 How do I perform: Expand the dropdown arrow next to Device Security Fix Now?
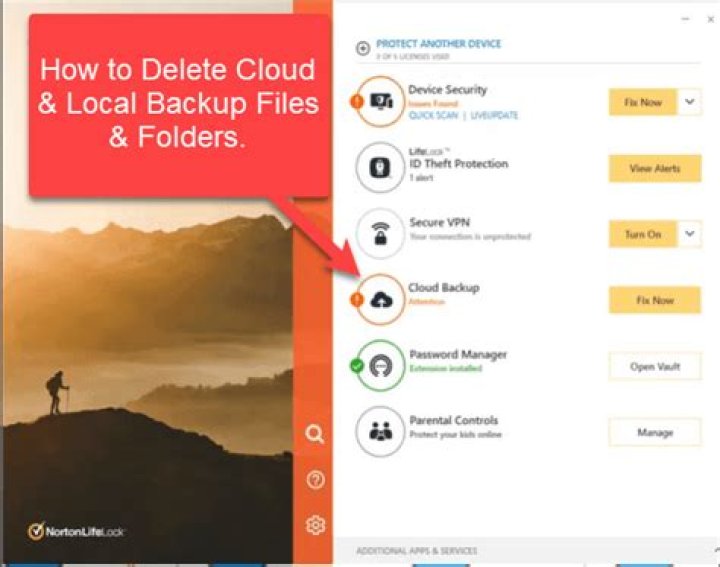pos(689,102)
